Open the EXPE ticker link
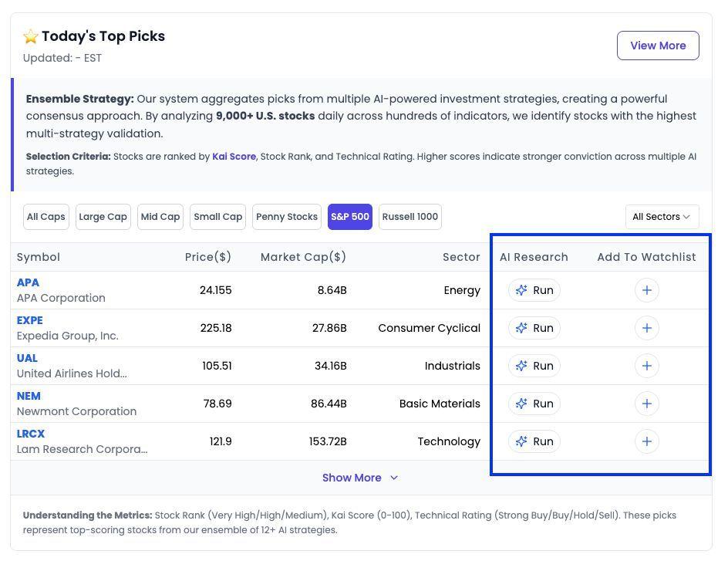The image size is (728, 561). tap(30, 320)
